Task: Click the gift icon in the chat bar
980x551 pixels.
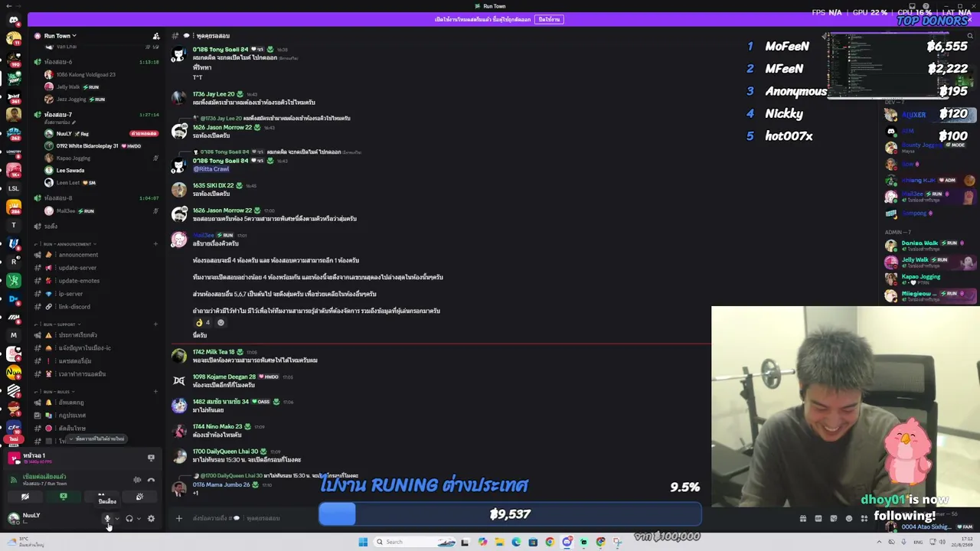Action: pyautogui.click(x=803, y=518)
